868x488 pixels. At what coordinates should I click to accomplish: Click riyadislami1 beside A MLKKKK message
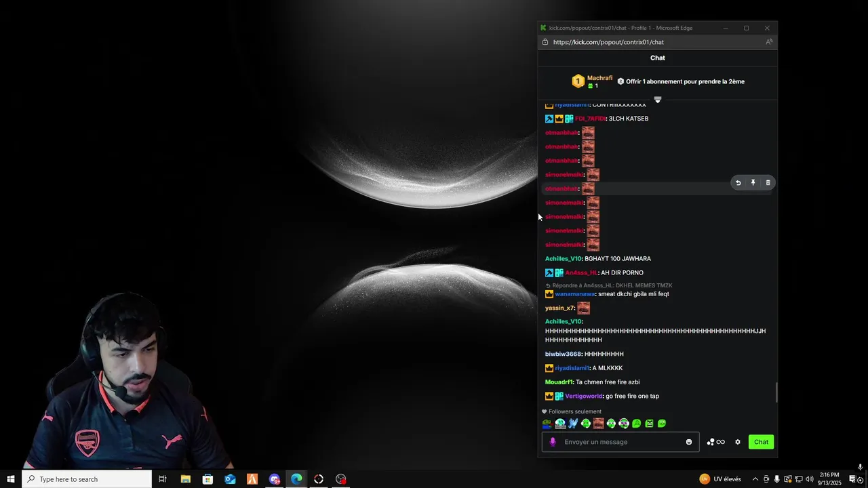[572, 368]
